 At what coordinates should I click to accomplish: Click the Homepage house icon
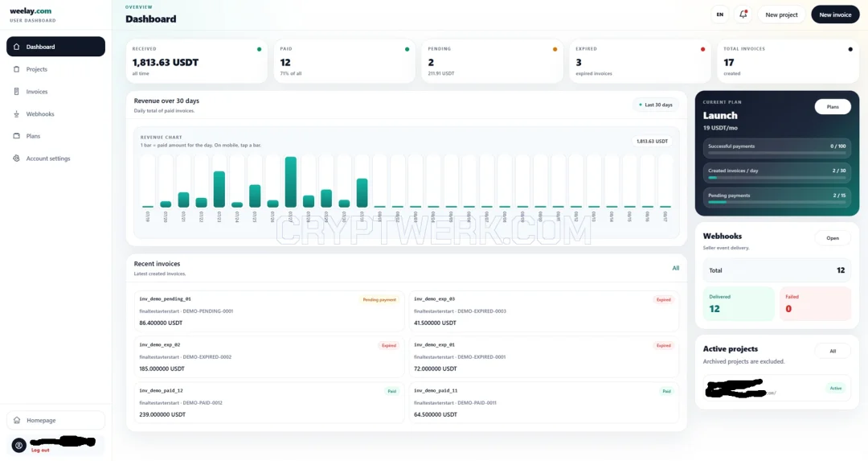(17, 420)
